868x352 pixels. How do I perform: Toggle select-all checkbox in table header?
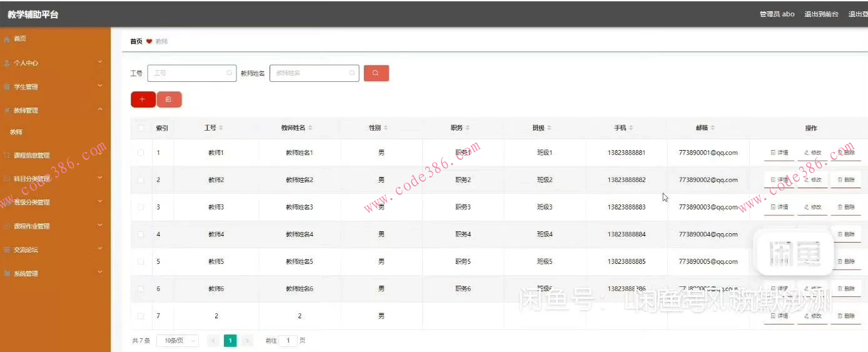pos(141,128)
